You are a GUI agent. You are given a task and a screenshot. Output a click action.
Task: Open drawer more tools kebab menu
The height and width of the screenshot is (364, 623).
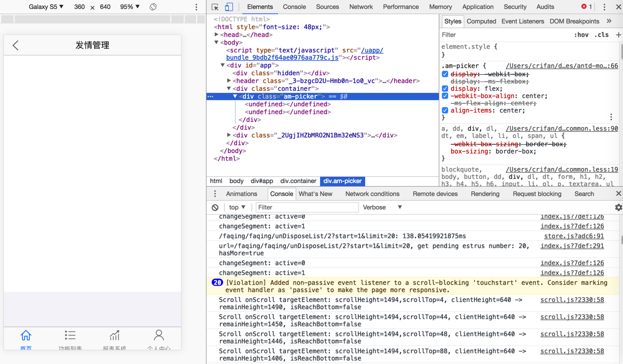pyautogui.click(x=215, y=194)
